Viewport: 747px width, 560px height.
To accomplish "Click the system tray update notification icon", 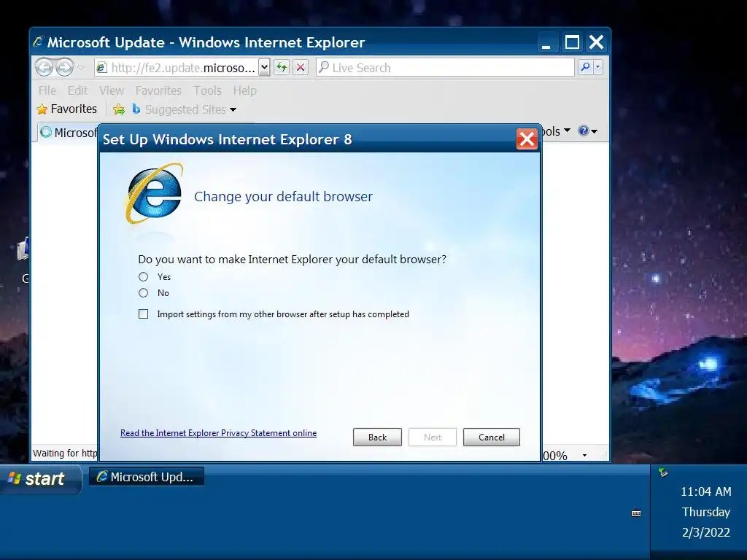I will pos(663,472).
